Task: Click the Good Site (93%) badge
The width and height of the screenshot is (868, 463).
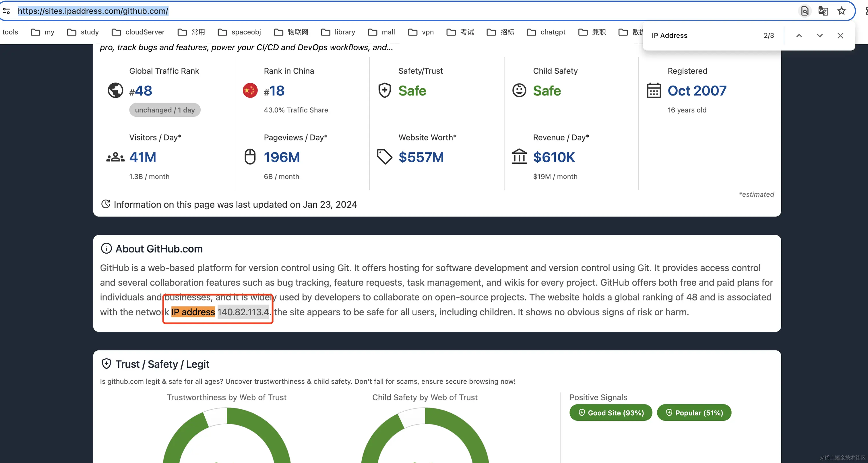Action: 611,412
